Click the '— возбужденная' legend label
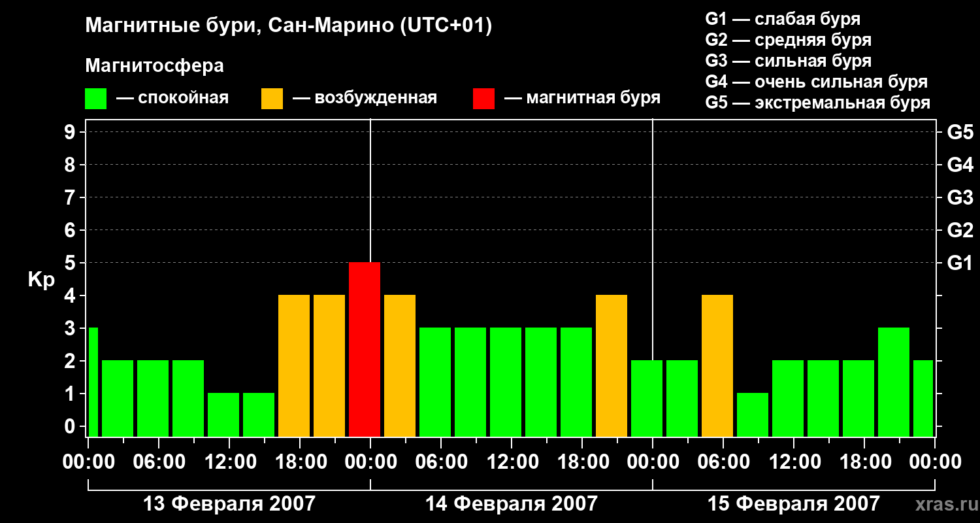Viewport: 980px width, 523px height. pyautogui.click(x=365, y=98)
